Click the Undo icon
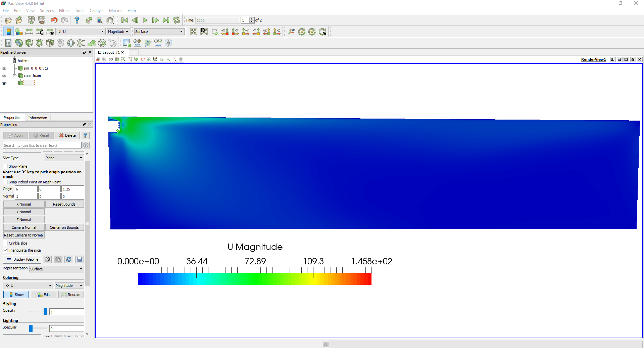The image size is (644, 348). click(54, 20)
